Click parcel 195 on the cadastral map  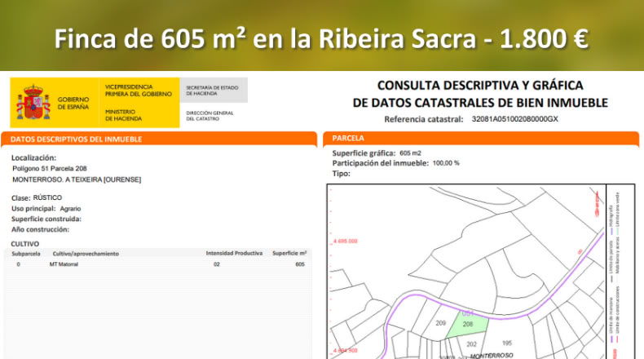[x=507, y=343]
